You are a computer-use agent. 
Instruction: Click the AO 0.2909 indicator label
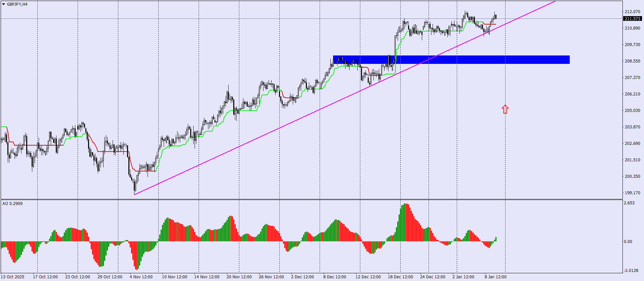tap(12, 204)
